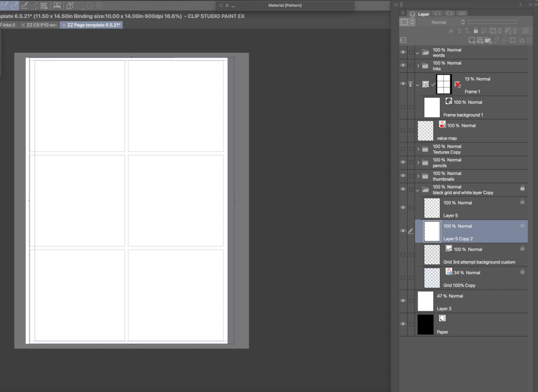Click the Lock layer padlock icon in toolbar
Image resolution: width=538 pixels, height=392 pixels.
(476, 31)
